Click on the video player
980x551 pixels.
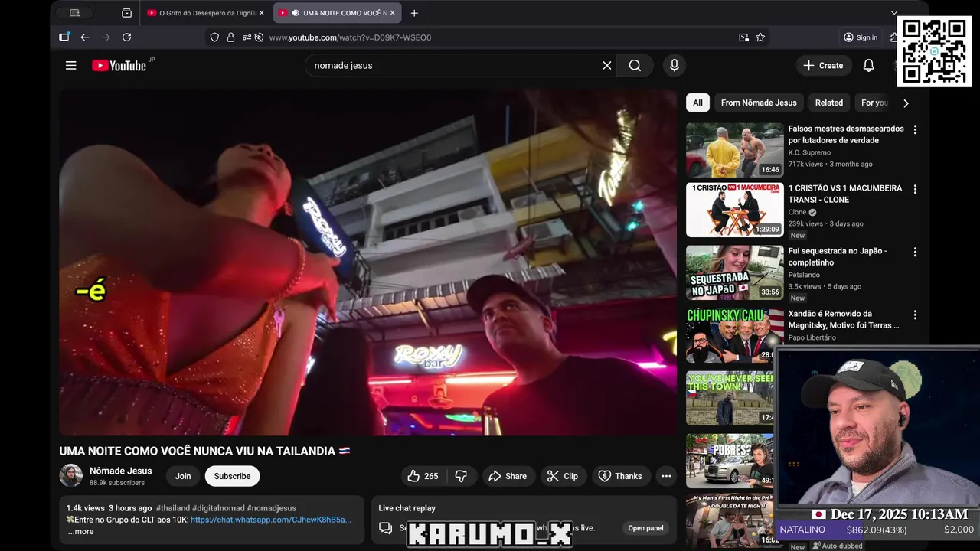pos(368,262)
